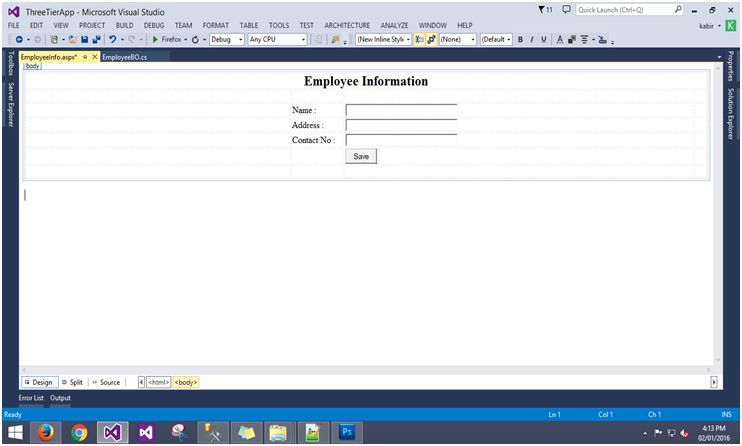This screenshot has width=742, height=446.
Task: Toggle italic formatting
Action: point(532,40)
